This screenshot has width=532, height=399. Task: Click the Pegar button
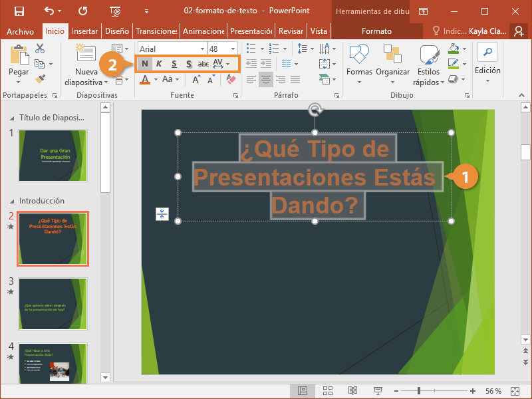(19, 72)
